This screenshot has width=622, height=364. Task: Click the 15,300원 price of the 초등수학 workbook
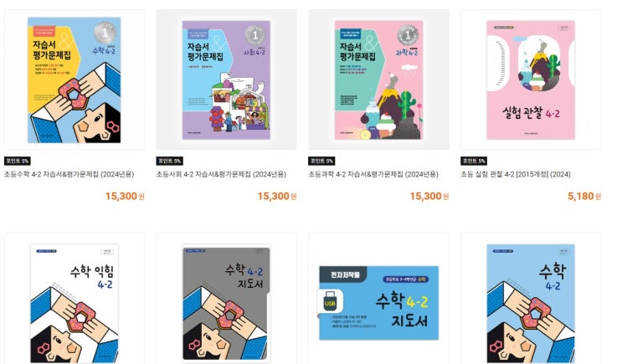coord(125,197)
